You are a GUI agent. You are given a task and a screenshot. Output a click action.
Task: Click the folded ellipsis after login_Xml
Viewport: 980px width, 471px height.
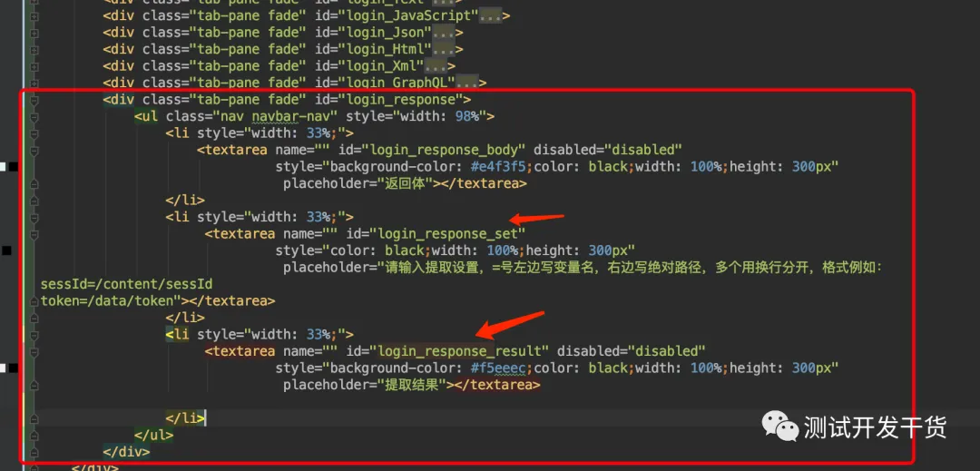coord(436,65)
